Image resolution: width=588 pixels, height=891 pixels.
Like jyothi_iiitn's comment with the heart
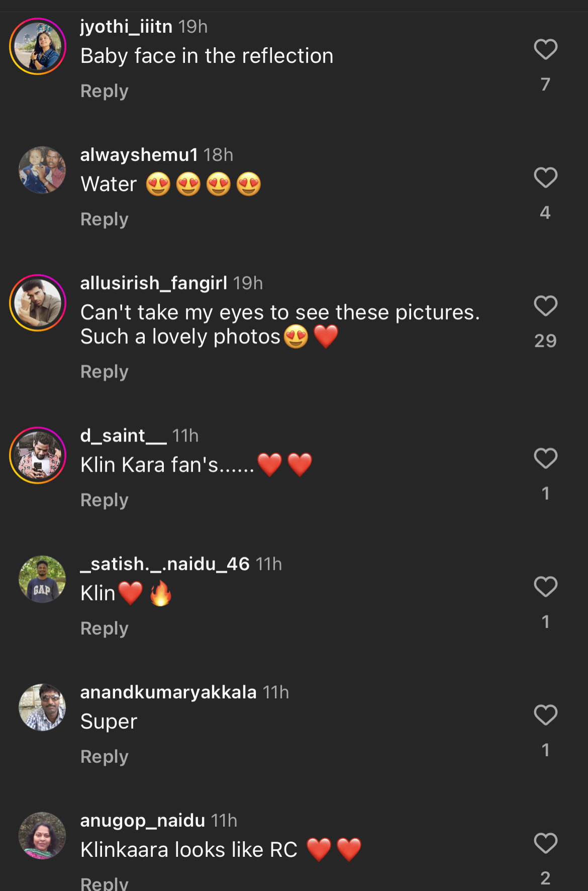[x=545, y=49]
